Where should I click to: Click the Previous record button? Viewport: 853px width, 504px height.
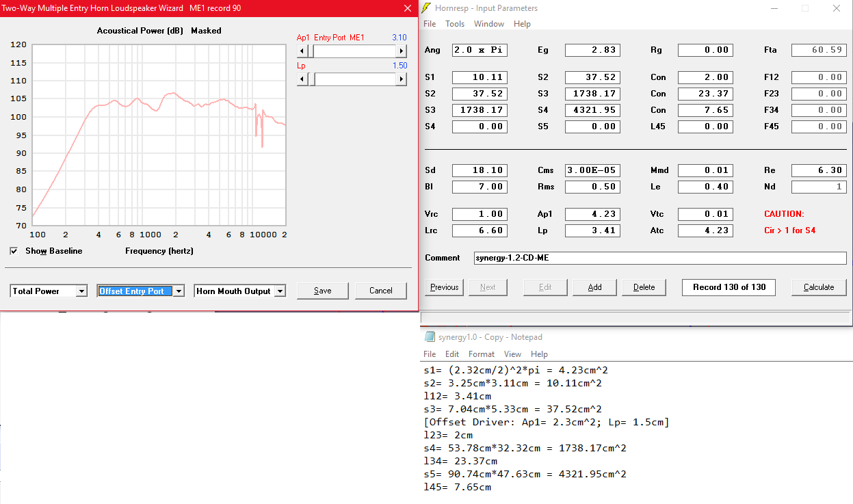tap(445, 287)
